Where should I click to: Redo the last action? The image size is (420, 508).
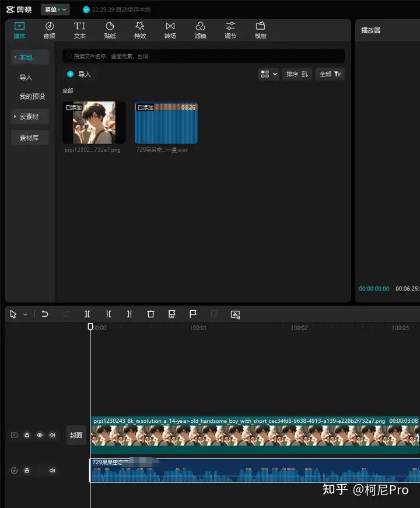point(66,314)
